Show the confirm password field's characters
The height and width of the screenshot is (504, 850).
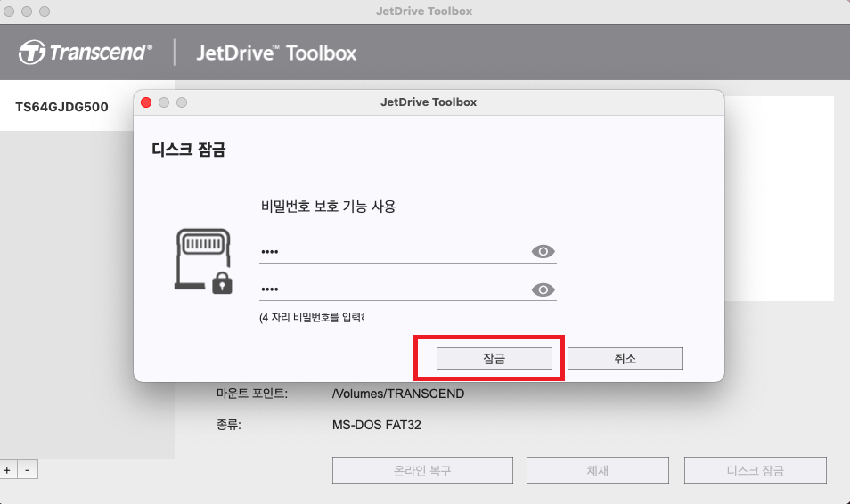click(543, 289)
